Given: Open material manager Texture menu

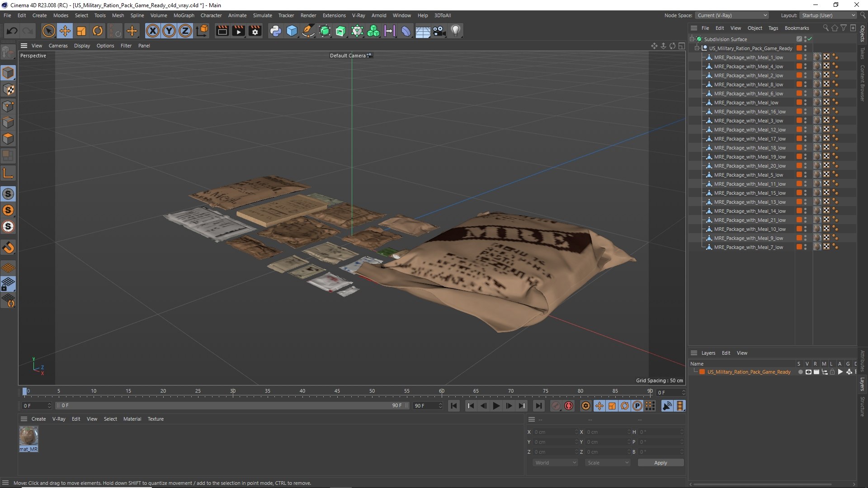Looking at the screenshot, I should coord(156,419).
